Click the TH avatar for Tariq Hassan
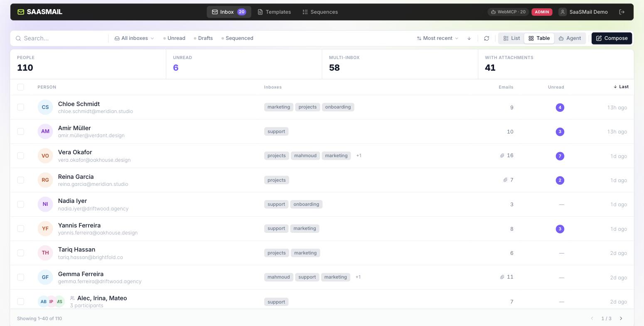The height and width of the screenshot is (326, 644). pyautogui.click(x=45, y=253)
